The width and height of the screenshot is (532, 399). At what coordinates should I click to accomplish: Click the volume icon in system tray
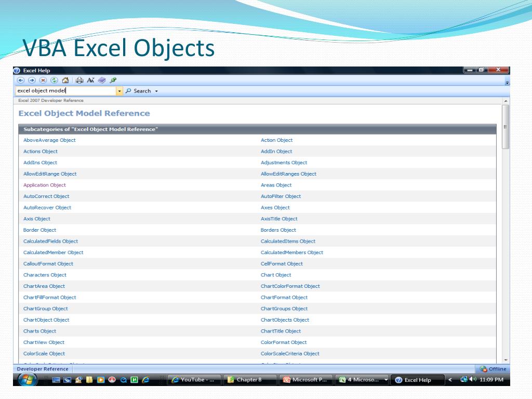pyautogui.click(x=473, y=379)
